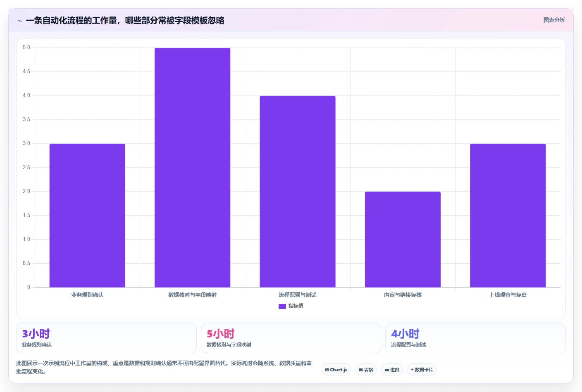Click the 业务规则确认 bar in chart
The width and height of the screenshot is (582, 392).
(87, 215)
